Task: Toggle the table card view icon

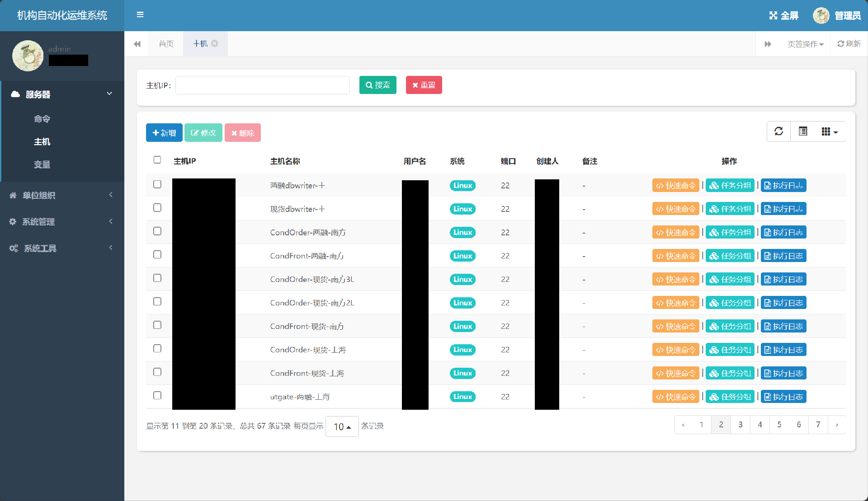Action: point(803,131)
